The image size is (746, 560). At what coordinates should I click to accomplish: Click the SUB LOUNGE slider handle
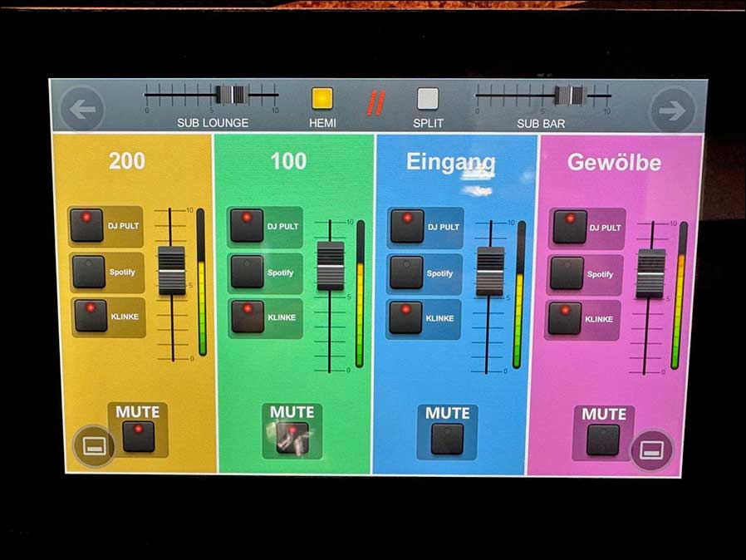click(233, 95)
